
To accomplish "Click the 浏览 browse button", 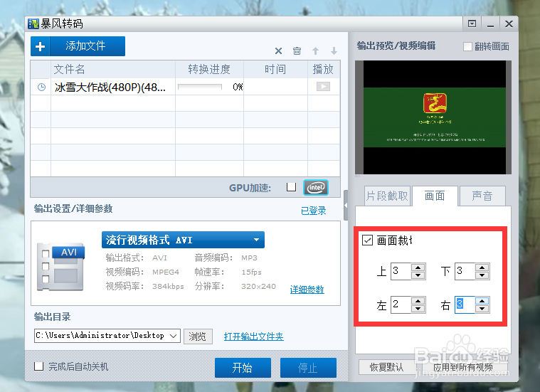I will pyautogui.click(x=198, y=337).
